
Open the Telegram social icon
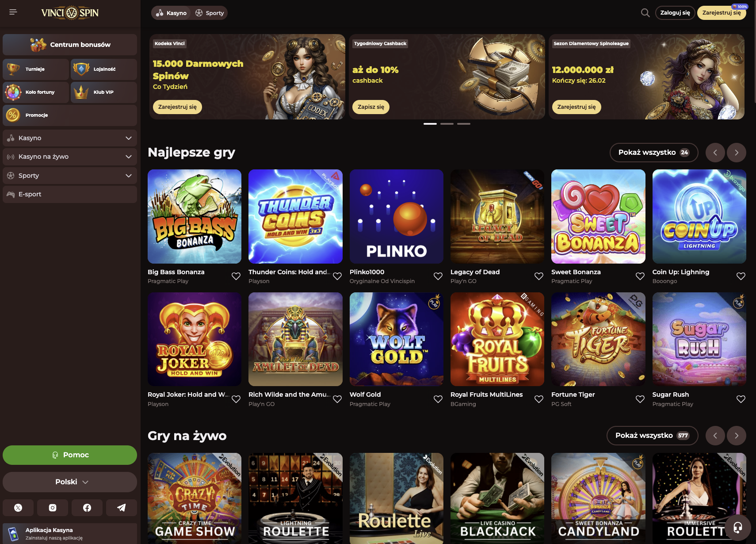122,508
